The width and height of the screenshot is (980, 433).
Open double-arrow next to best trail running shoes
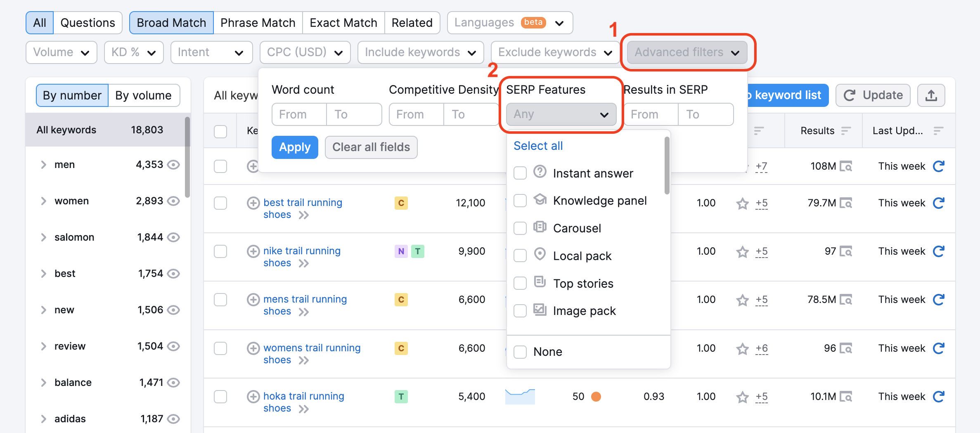[304, 215]
